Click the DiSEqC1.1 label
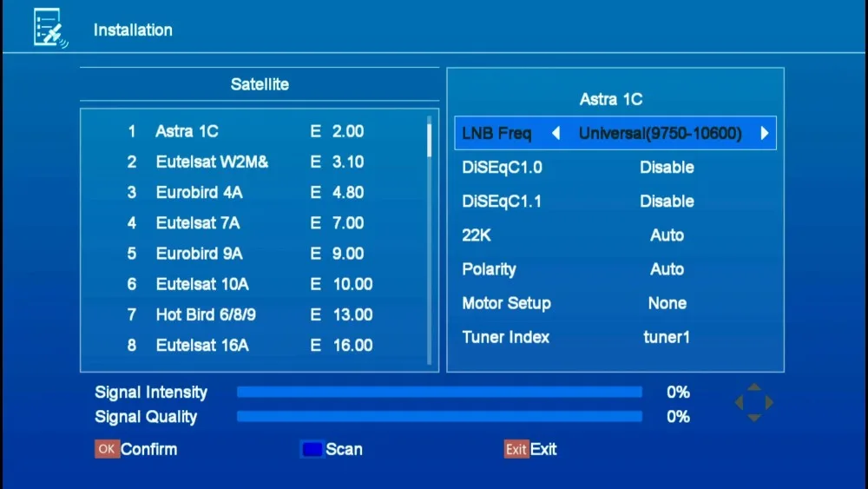The image size is (868, 489). point(502,201)
